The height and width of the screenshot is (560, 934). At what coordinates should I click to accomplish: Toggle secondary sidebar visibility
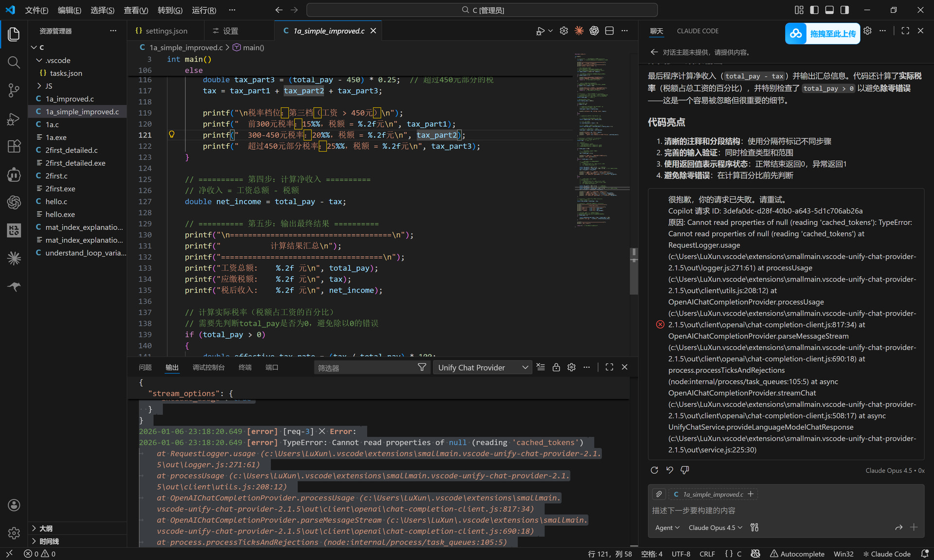(844, 10)
